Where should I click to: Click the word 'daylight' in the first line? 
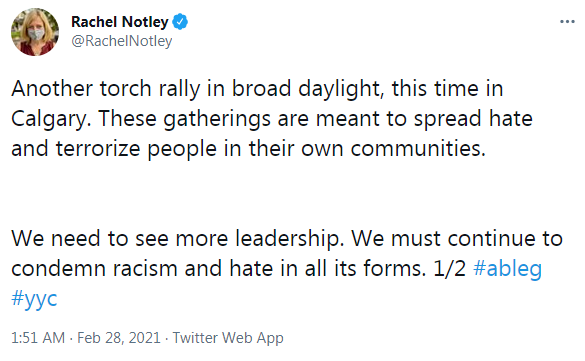(340, 89)
